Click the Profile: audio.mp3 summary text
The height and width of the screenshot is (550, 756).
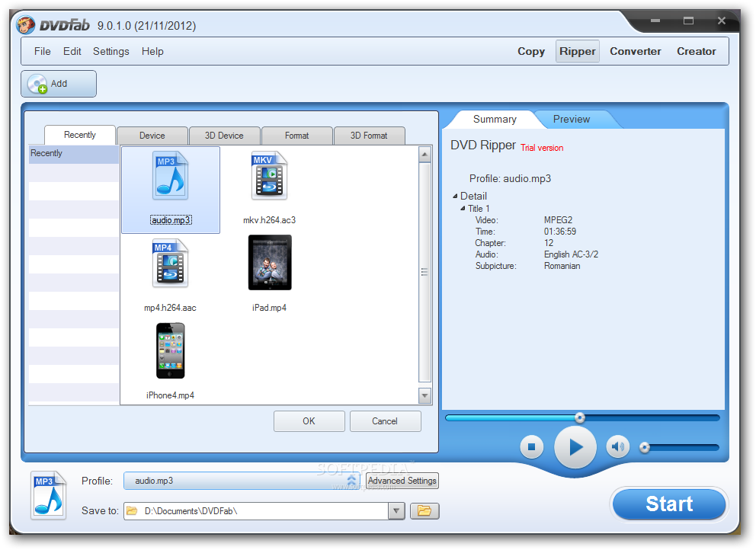tap(510, 179)
